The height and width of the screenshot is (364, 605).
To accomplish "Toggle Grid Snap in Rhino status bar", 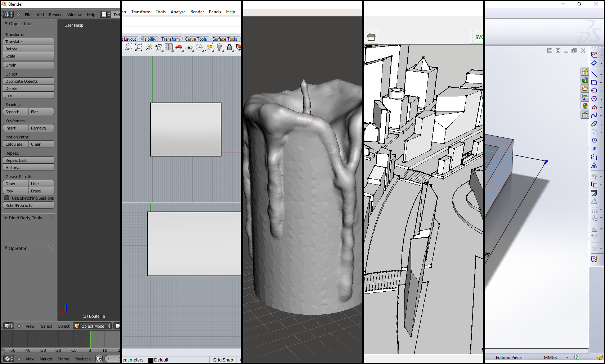I will (x=223, y=360).
